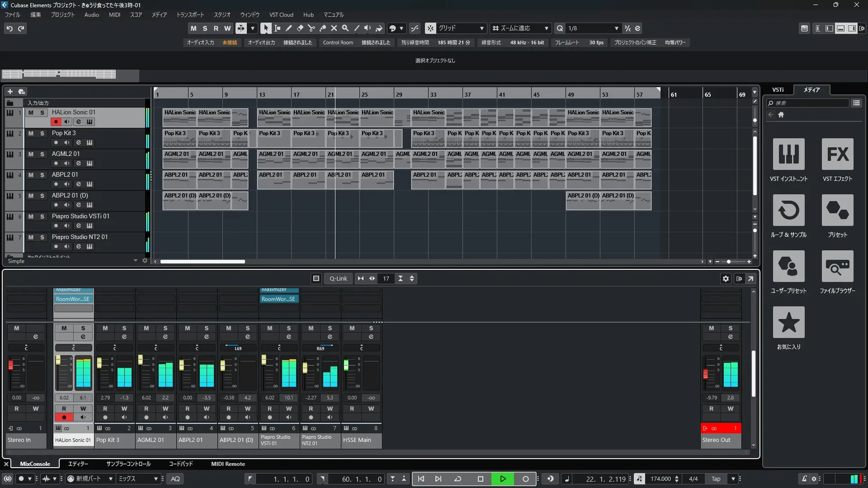868x488 pixels.
Task: Select the Scissors split tool
Action: (x=311, y=28)
